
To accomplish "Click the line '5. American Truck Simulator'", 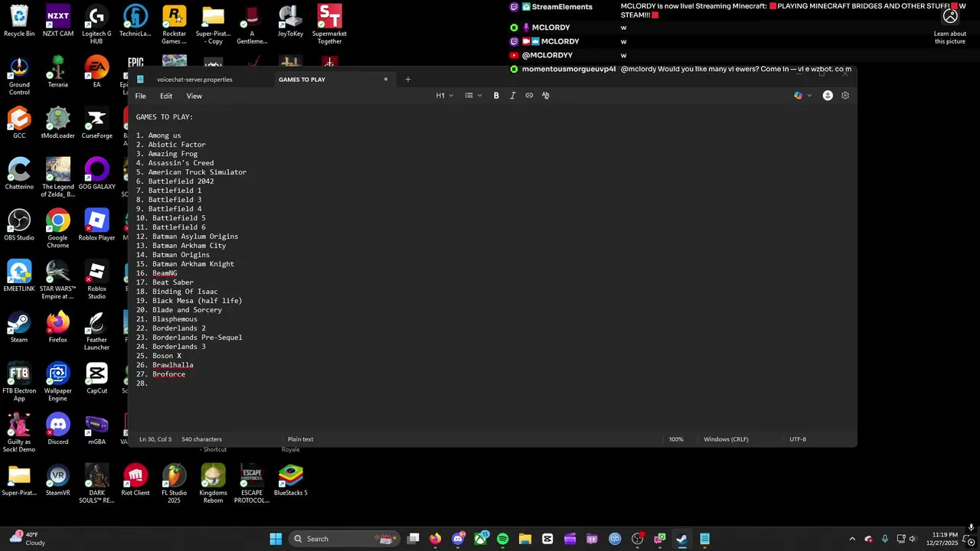I will pyautogui.click(x=191, y=172).
